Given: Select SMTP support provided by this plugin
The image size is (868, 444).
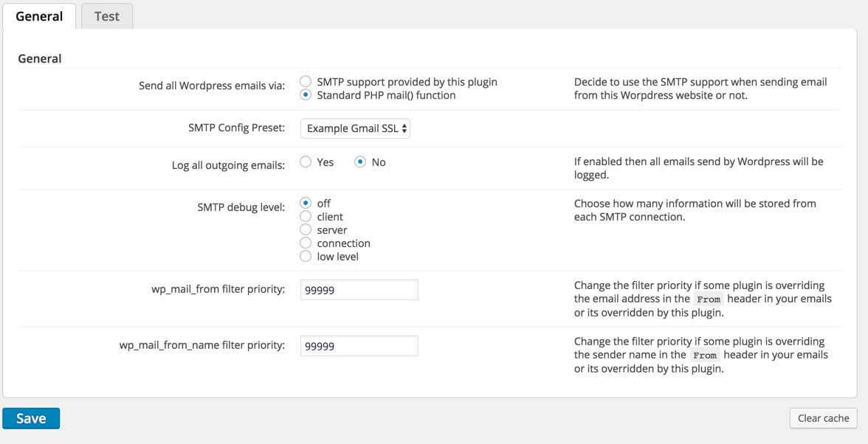Looking at the screenshot, I should coord(306,82).
